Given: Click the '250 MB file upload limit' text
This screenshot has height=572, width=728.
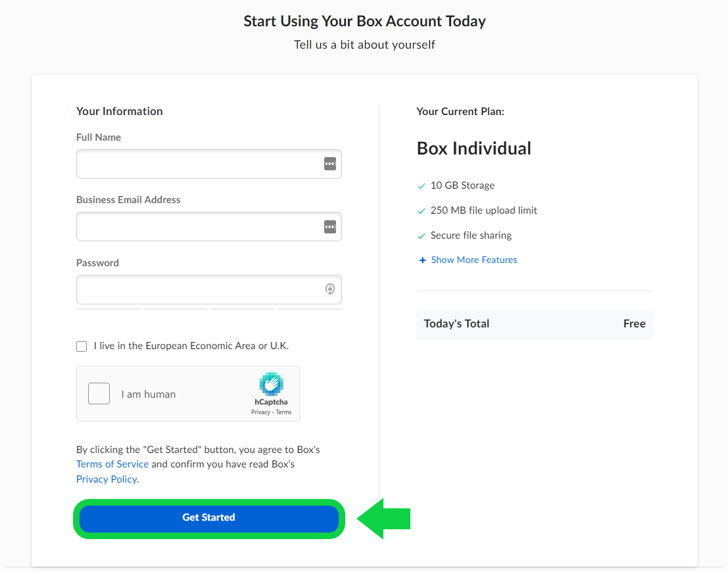Looking at the screenshot, I should click(483, 210).
